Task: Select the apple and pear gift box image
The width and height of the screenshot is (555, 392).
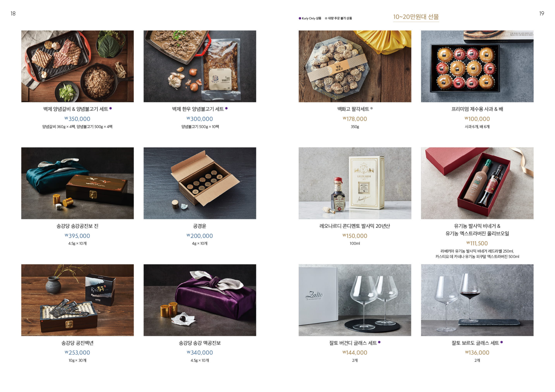Action: [477, 66]
